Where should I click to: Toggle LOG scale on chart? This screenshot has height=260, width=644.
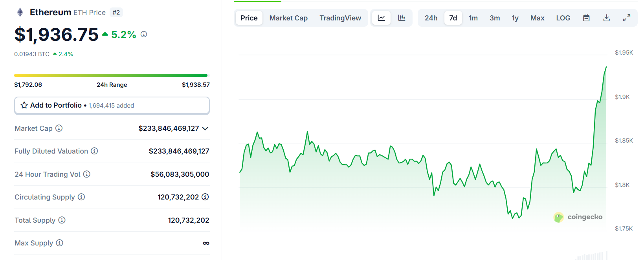[x=563, y=18]
